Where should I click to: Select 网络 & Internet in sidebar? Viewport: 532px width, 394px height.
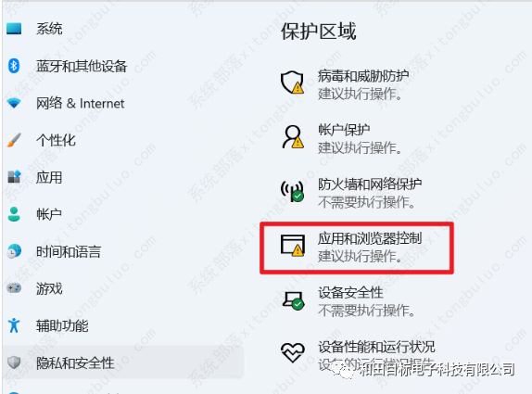tap(123, 103)
